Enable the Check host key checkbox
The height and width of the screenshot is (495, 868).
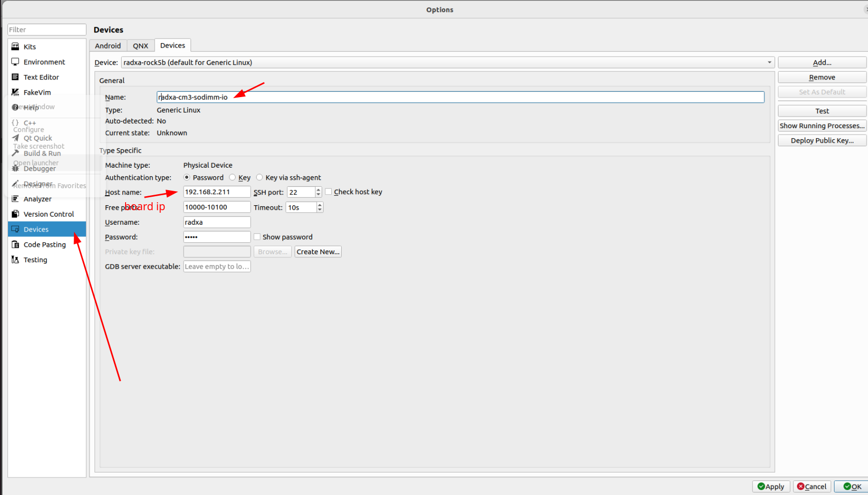pos(329,192)
